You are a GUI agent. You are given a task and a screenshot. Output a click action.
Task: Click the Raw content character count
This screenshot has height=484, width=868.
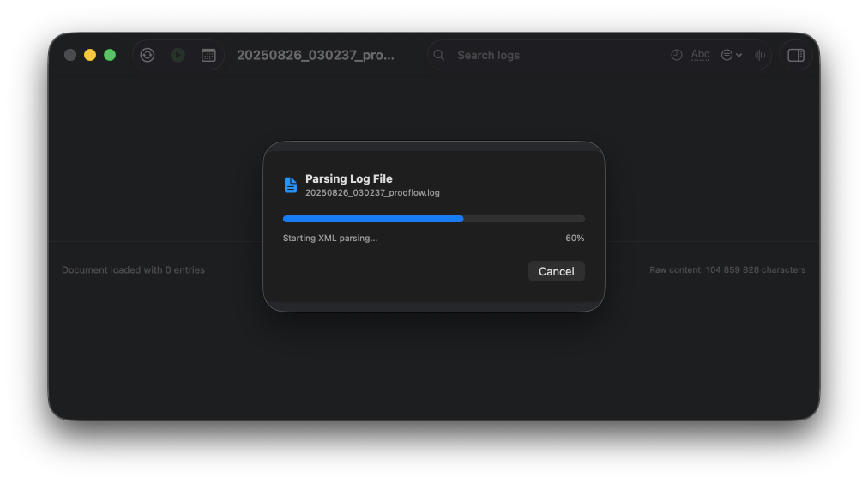727,269
